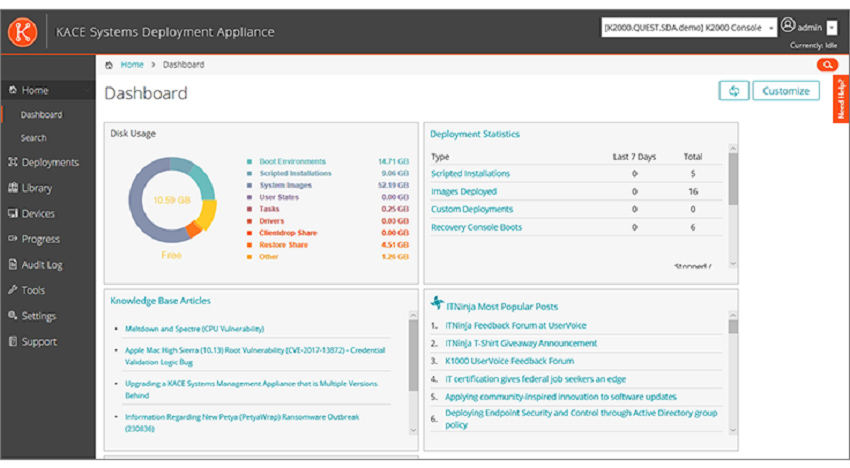Click Deployment Statistics scroll down arrow
Screen dimensions: 850x468
[733, 264]
